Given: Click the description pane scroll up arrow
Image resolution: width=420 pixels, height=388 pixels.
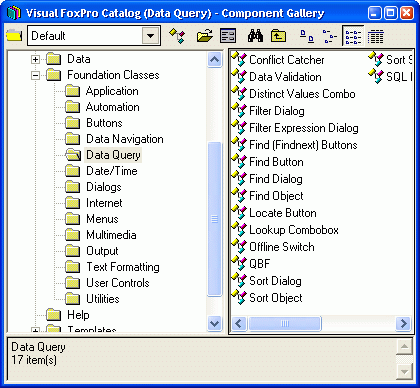Looking at the screenshot, I should coord(404,347).
